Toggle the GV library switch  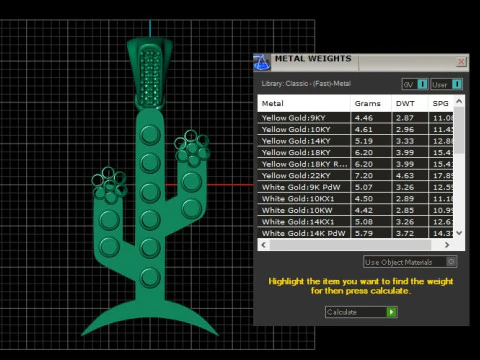[415, 84]
